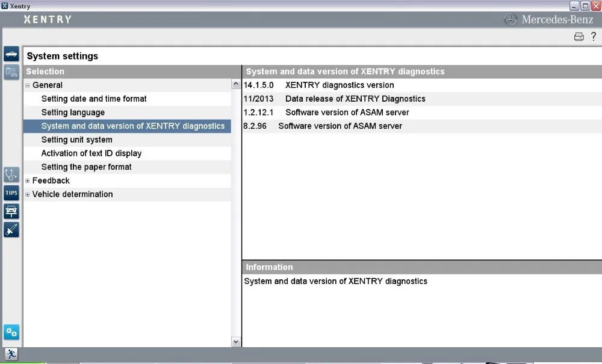The width and height of the screenshot is (602, 364).
Task: Open help with the question mark icon
Action: tap(594, 37)
